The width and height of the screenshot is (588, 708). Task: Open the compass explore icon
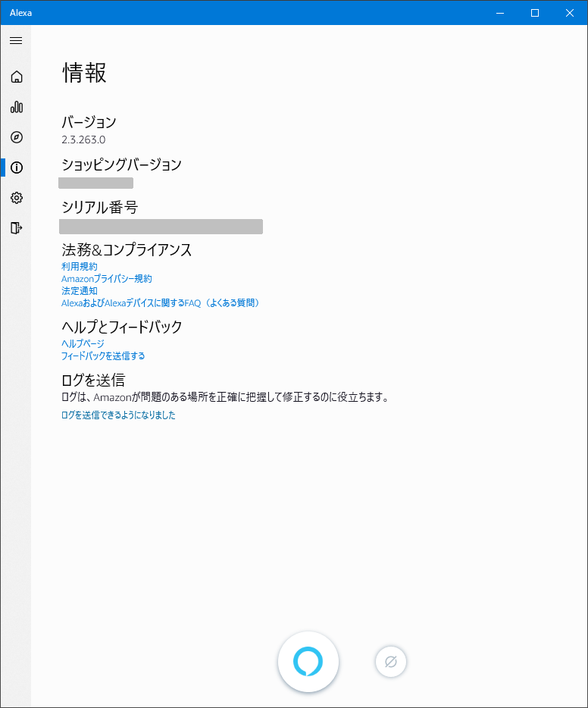[17, 137]
